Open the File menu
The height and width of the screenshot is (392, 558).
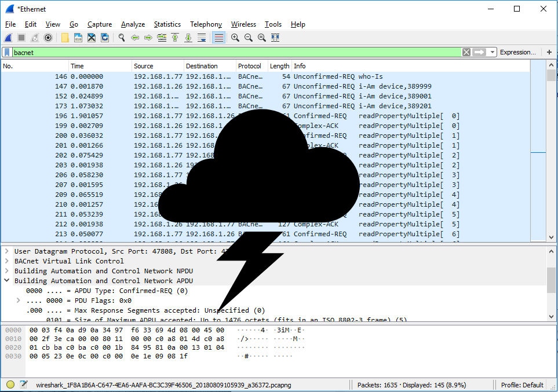[10, 24]
